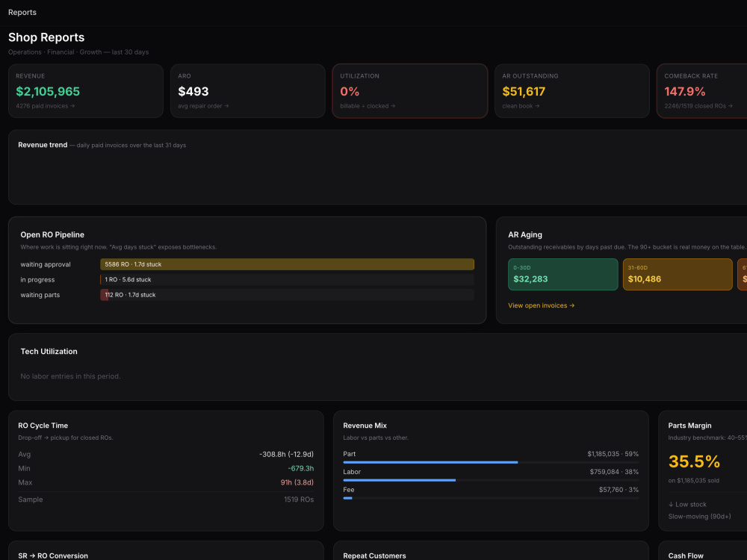Click the 31-60D $10,486 aging bucket

click(678, 274)
